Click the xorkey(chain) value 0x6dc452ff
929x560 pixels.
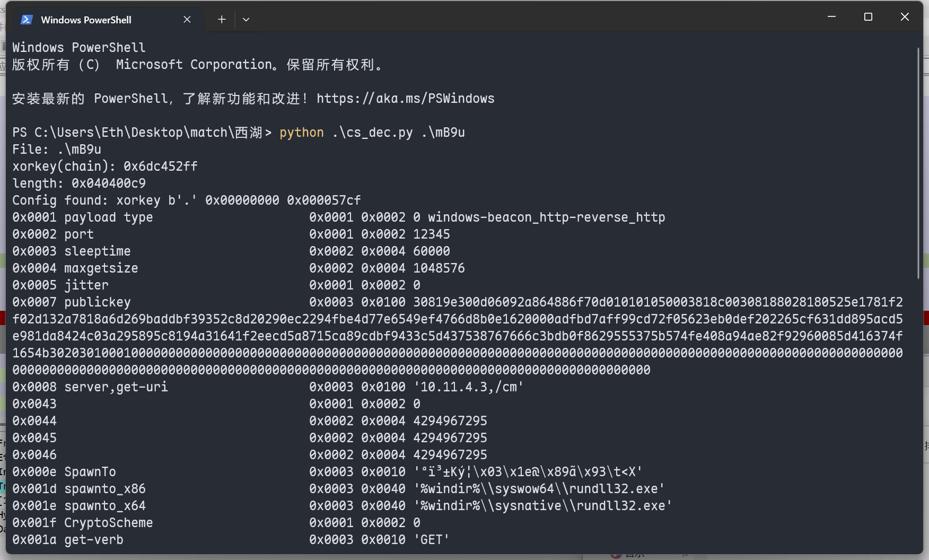click(160, 167)
